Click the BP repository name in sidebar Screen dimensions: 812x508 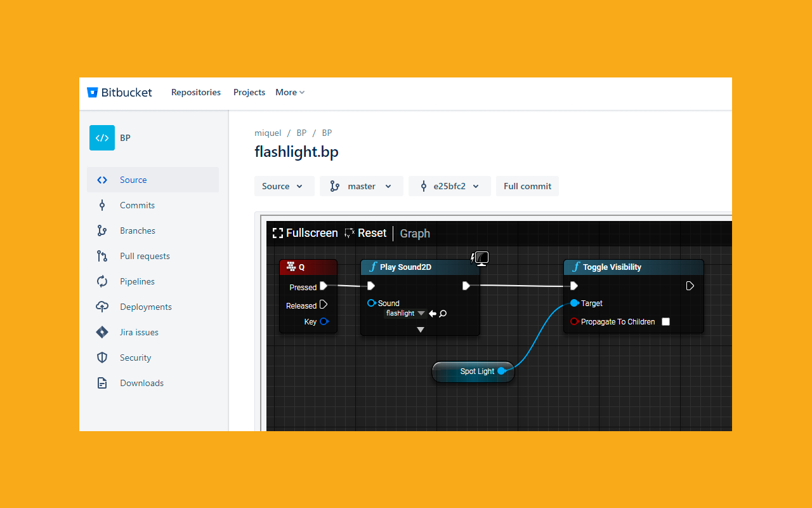125,138
